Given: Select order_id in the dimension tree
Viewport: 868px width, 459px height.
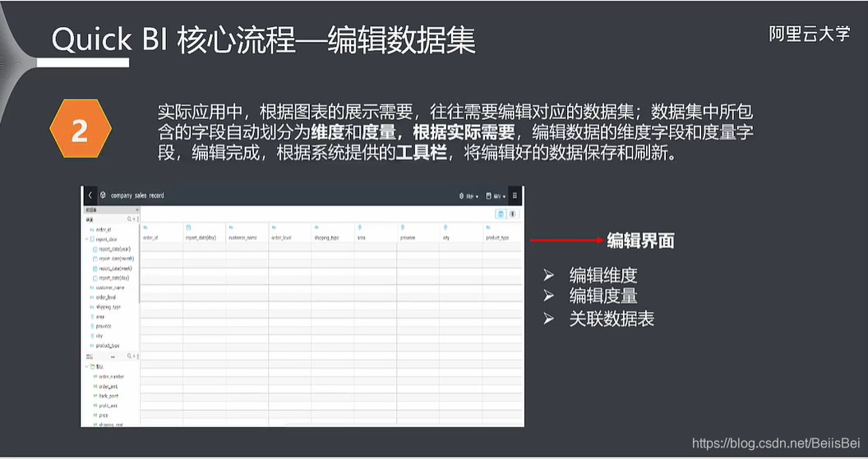Looking at the screenshot, I should point(104,230).
